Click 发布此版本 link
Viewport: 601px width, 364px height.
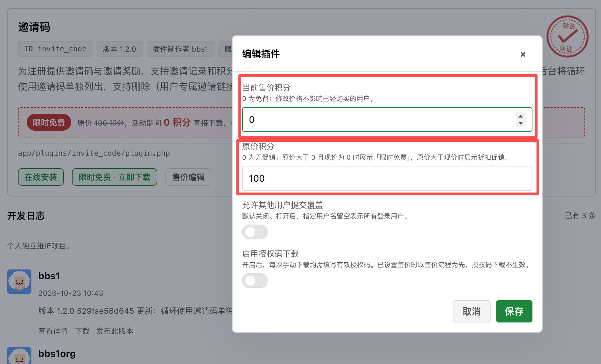pos(115,331)
